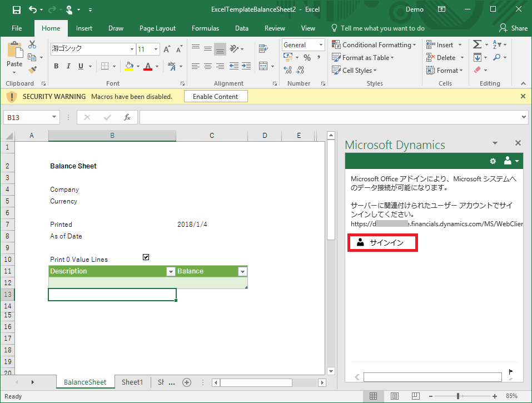Screen dimensions: 532x403
Task: Open the font name dropdown
Action: pos(132,49)
